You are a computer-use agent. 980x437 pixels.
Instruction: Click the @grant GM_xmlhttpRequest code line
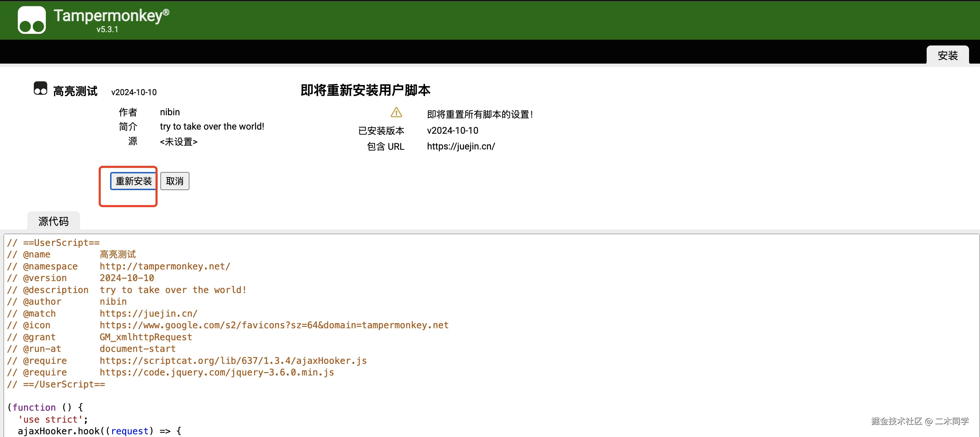tap(146, 337)
